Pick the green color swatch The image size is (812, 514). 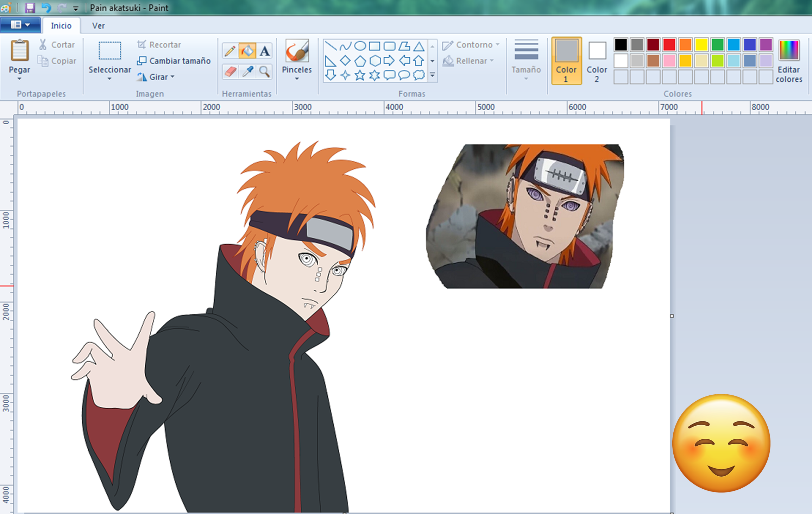pyautogui.click(x=717, y=45)
